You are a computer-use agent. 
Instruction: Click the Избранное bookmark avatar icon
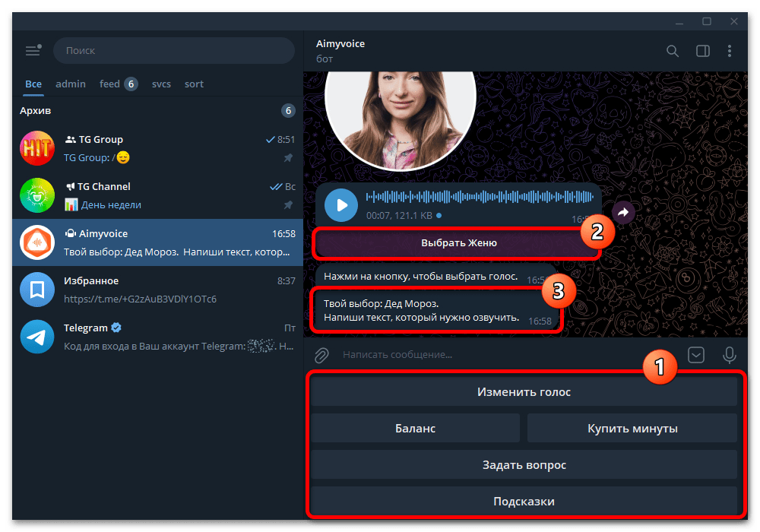pos(37,290)
